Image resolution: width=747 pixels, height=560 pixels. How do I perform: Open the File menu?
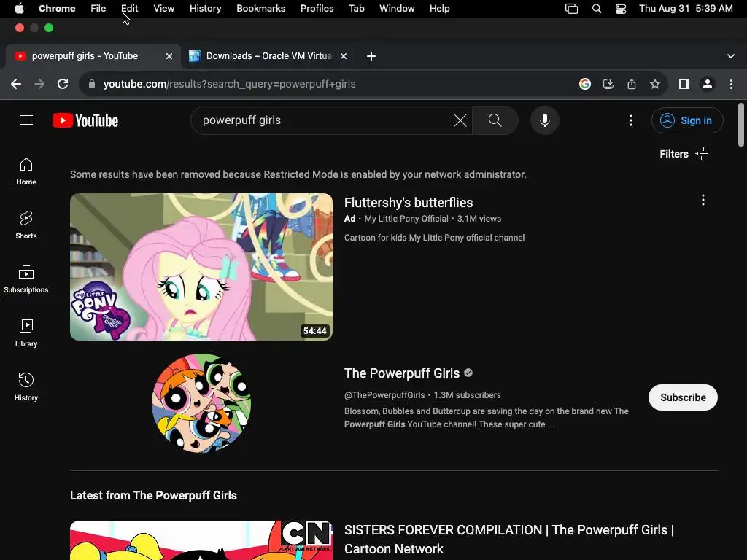(98, 9)
